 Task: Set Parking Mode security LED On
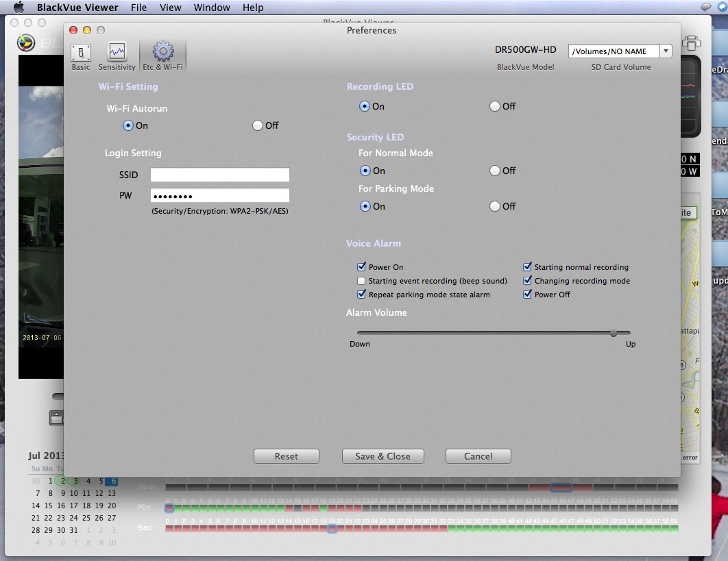(365, 206)
